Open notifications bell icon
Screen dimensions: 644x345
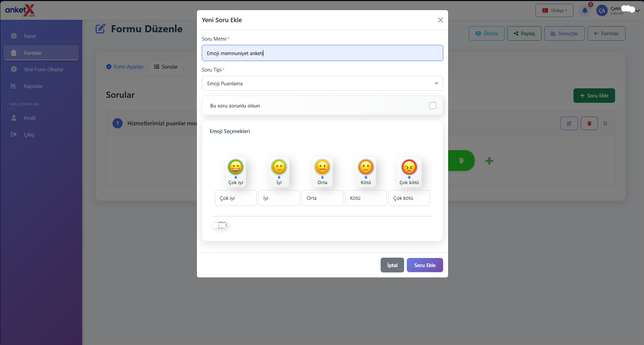tap(585, 10)
